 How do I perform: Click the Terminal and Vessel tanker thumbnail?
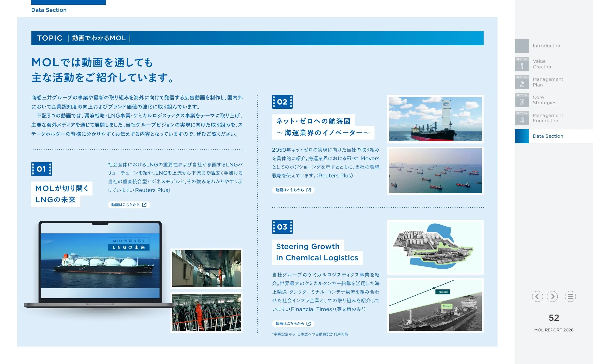pyautogui.click(x=435, y=305)
